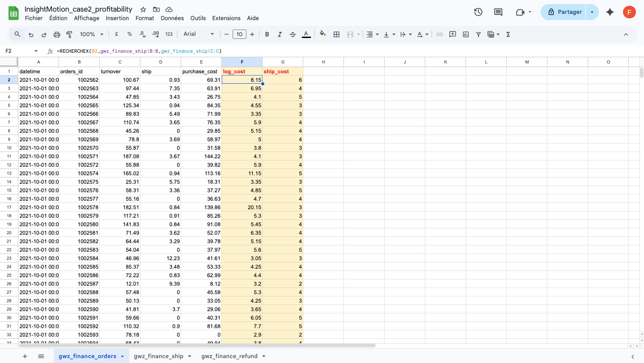Open all comments panel
The height and width of the screenshot is (363, 644).
coord(498,12)
